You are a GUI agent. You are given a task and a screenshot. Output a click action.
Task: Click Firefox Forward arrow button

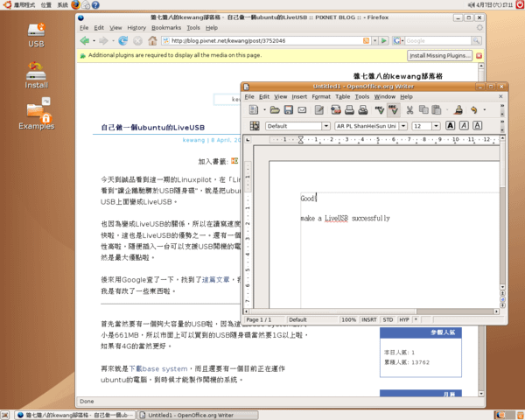coord(103,41)
